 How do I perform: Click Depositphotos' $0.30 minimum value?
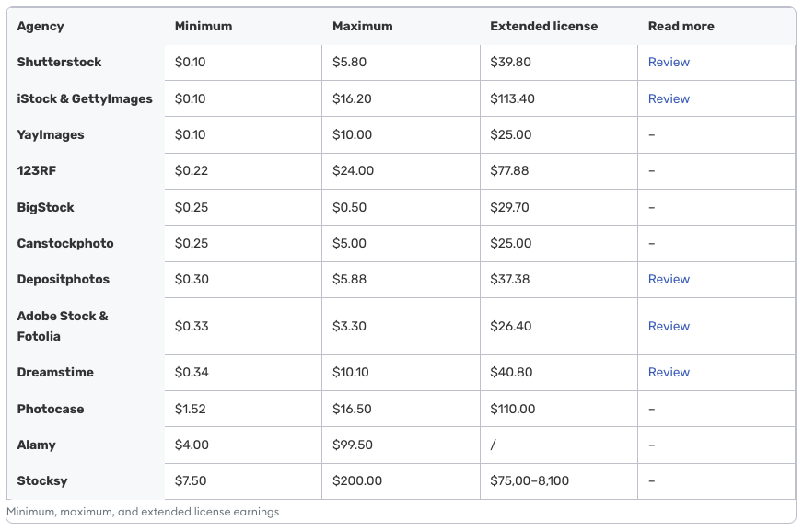(192, 279)
